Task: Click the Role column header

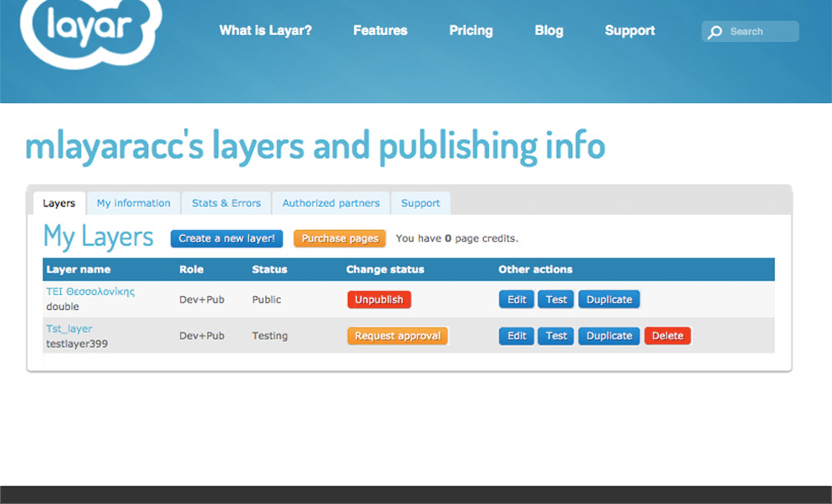Action: 191,269
